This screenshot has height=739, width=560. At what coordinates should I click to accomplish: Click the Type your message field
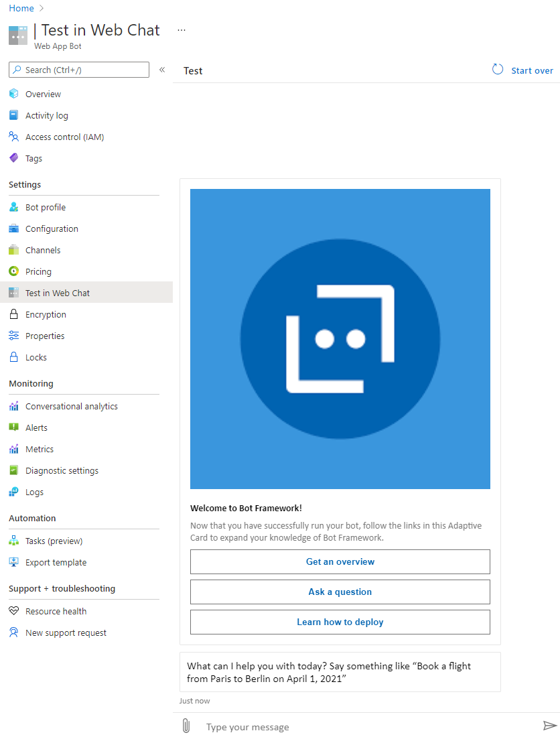tap(368, 727)
